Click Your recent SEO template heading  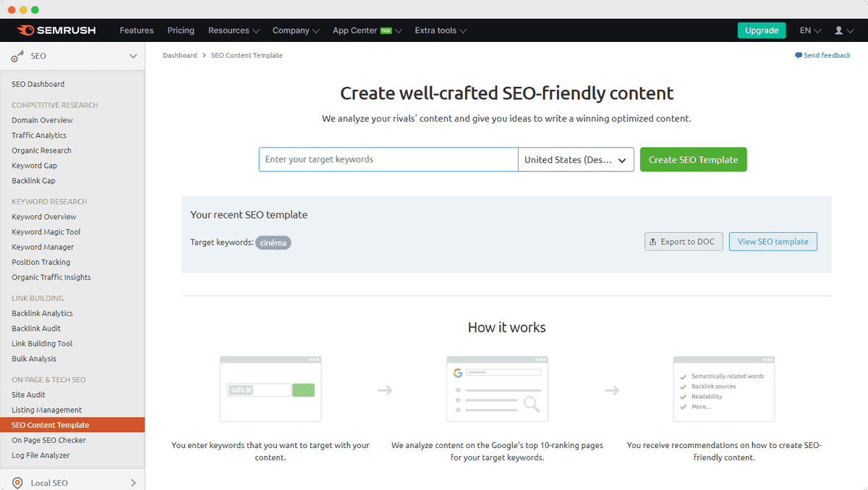pos(249,214)
